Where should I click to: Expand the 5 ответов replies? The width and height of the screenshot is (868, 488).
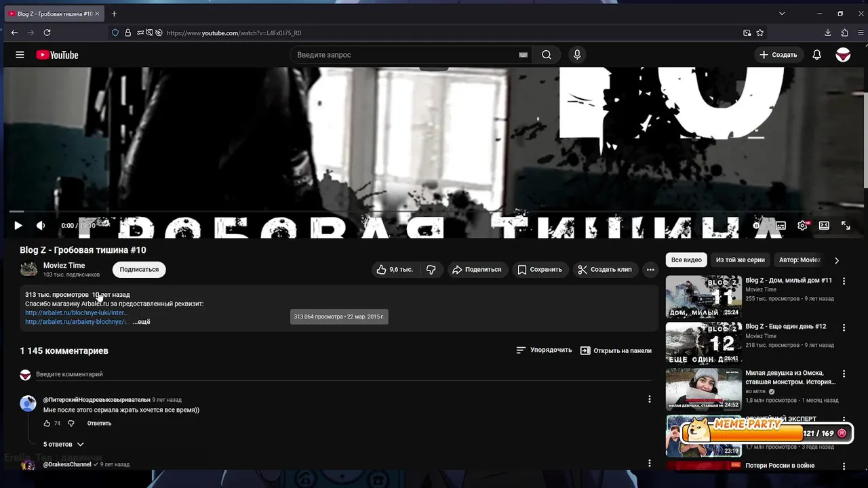[64, 445]
